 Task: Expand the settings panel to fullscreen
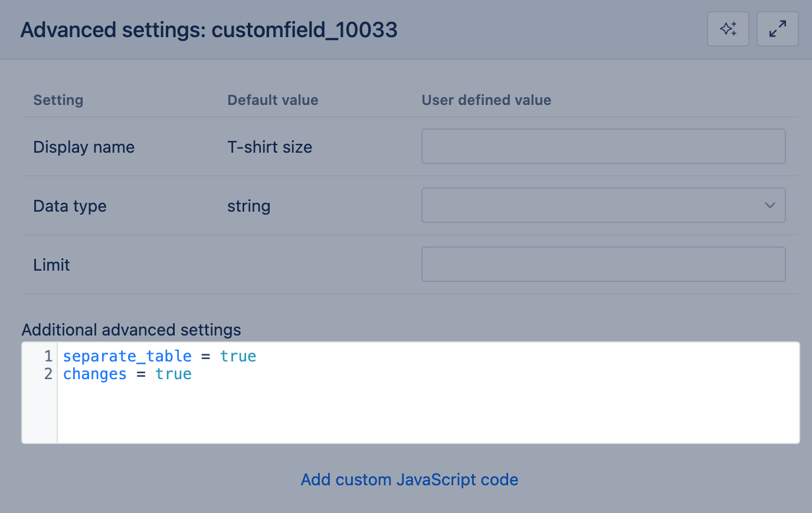pos(777,29)
